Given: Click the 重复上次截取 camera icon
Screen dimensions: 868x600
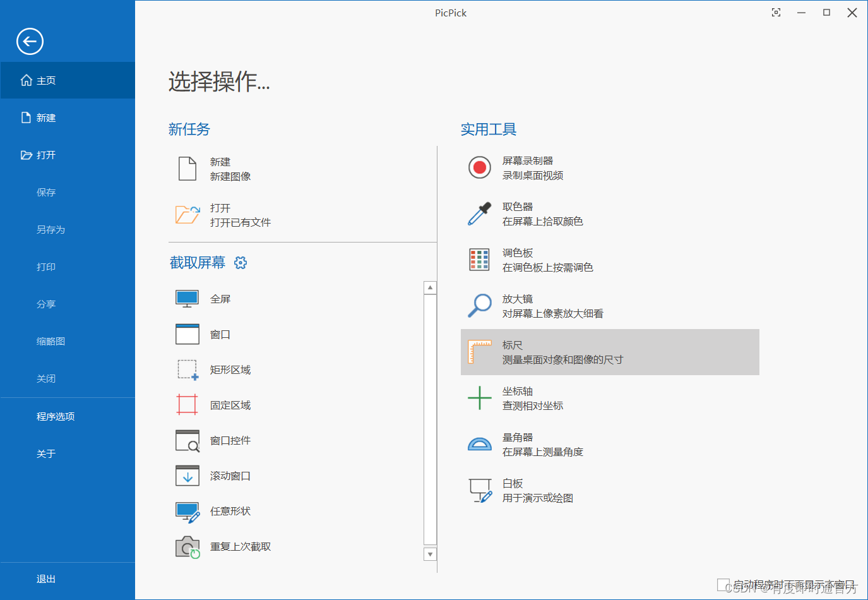Looking at the screenshot, I should coord(187,547).
